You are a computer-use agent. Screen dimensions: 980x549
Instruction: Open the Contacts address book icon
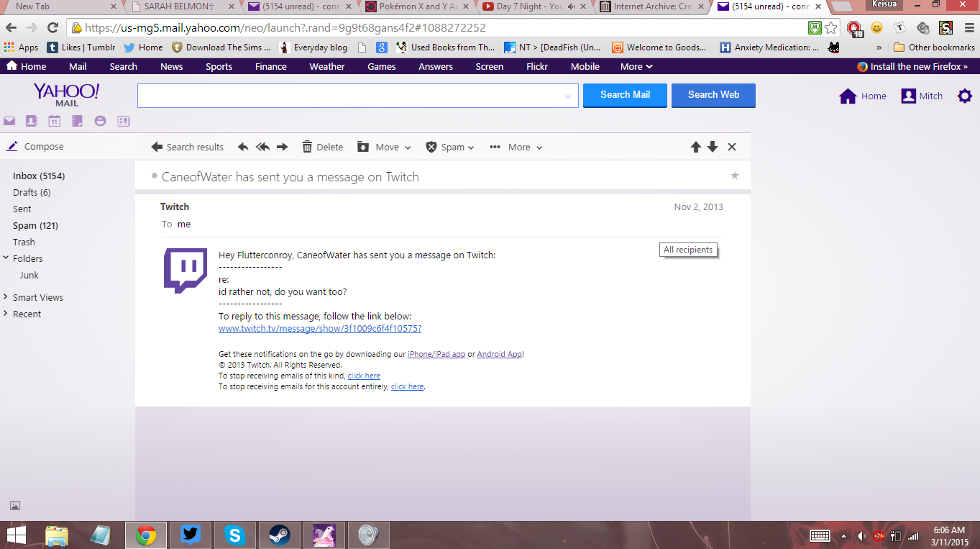pyautogui.click(x=32, y=121)
